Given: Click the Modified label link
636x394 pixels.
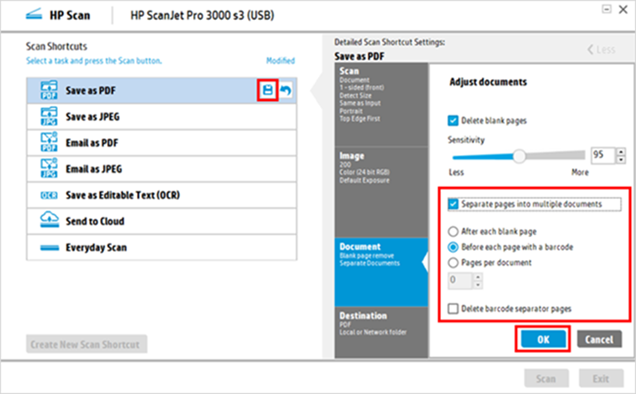Looking at the screenshot, I should pos(280,60).
